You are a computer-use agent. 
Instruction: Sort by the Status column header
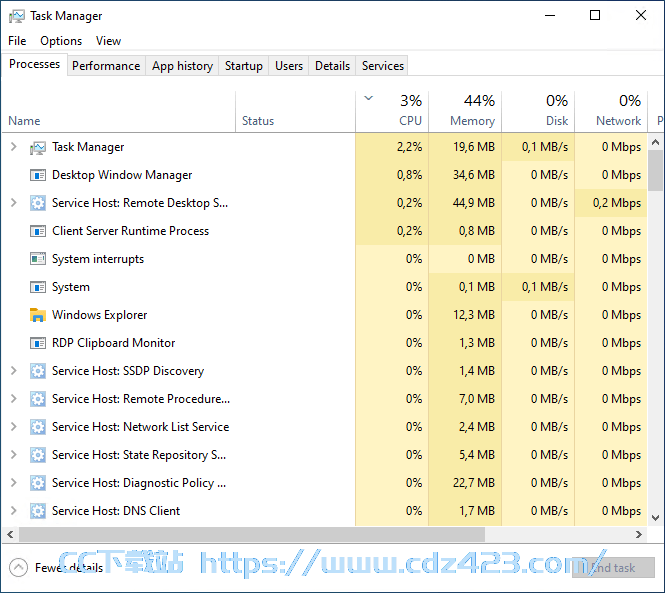pyautogui.click(x=295, y=112)
